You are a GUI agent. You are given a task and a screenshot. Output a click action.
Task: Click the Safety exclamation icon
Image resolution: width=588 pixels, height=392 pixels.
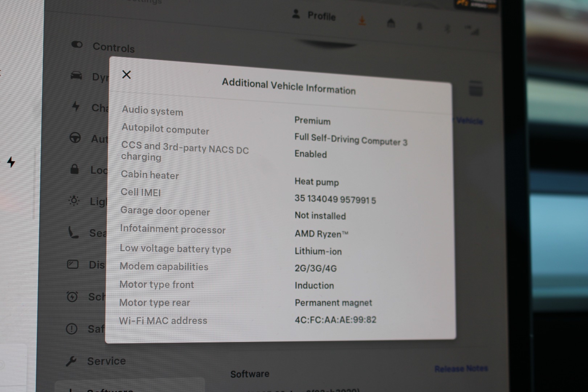[72, 329]
